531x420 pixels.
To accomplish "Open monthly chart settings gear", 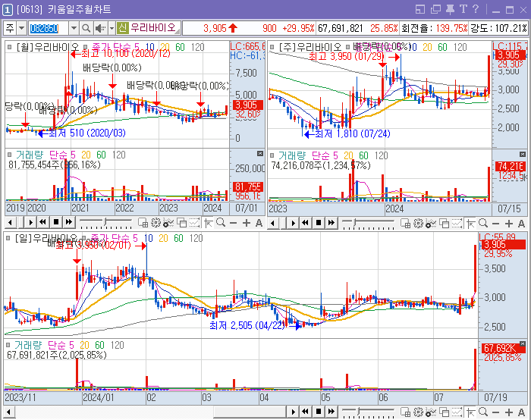I will click(156, 223).
